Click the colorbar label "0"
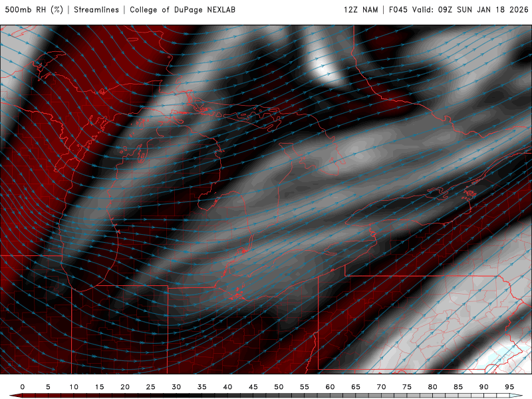The image size is (532, 399). 23,387
